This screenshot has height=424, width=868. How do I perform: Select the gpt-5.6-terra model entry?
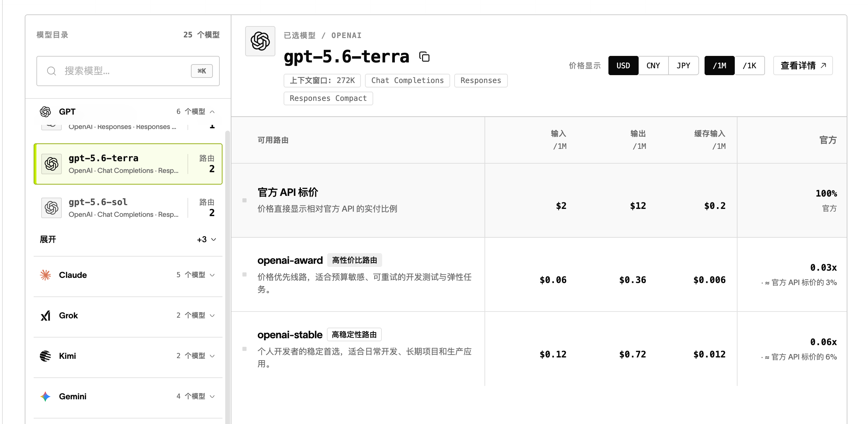pos(128,164)
